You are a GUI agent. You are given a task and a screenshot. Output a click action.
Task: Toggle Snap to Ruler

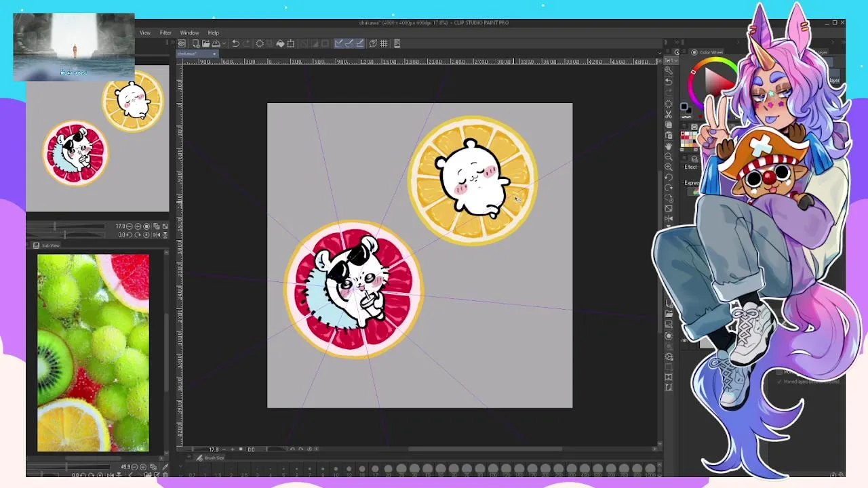tap(338, 43)
